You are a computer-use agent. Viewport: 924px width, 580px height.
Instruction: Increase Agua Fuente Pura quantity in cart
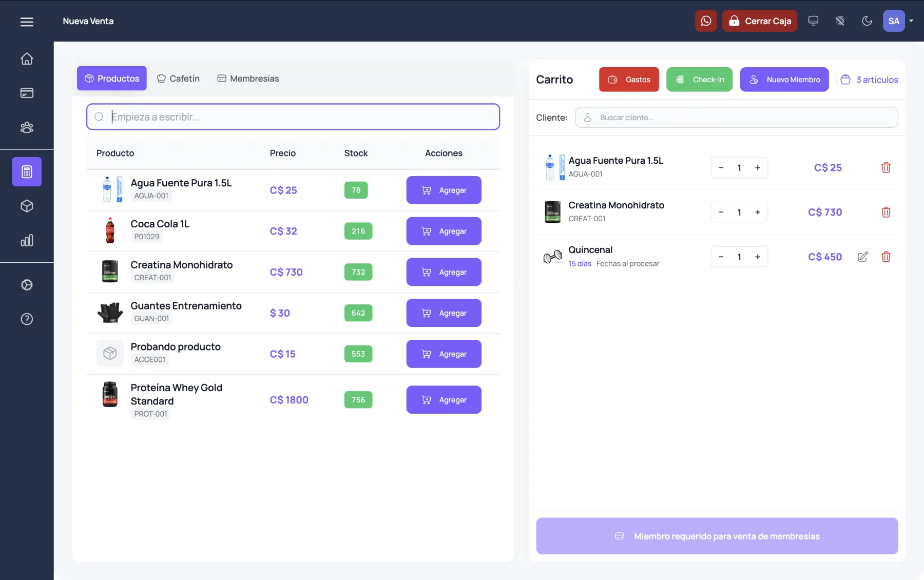758,167
